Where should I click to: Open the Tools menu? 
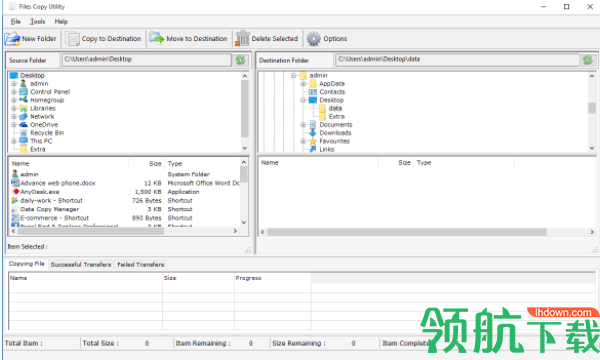tap(38, 21)
